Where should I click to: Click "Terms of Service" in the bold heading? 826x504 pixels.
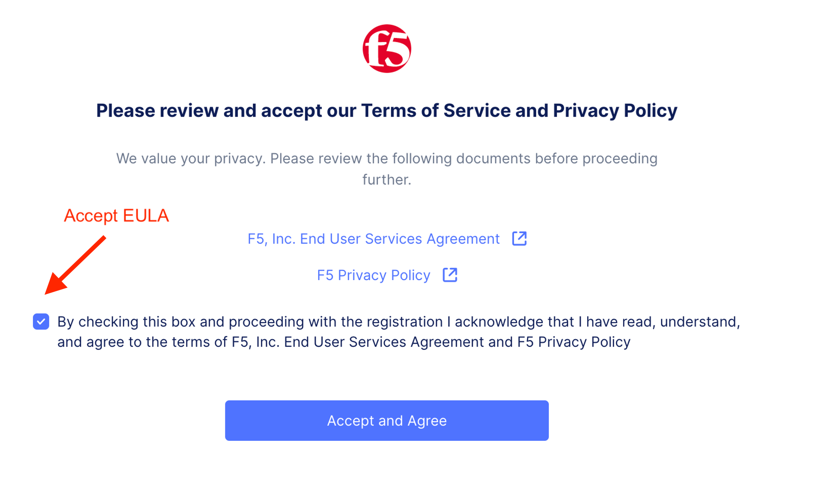tap(435, 111)
